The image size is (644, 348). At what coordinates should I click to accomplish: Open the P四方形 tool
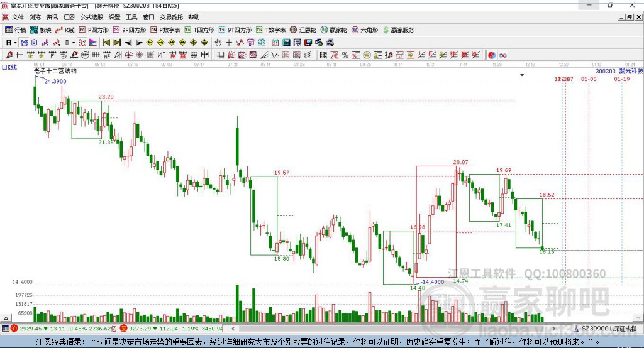[x=94, y=30]
